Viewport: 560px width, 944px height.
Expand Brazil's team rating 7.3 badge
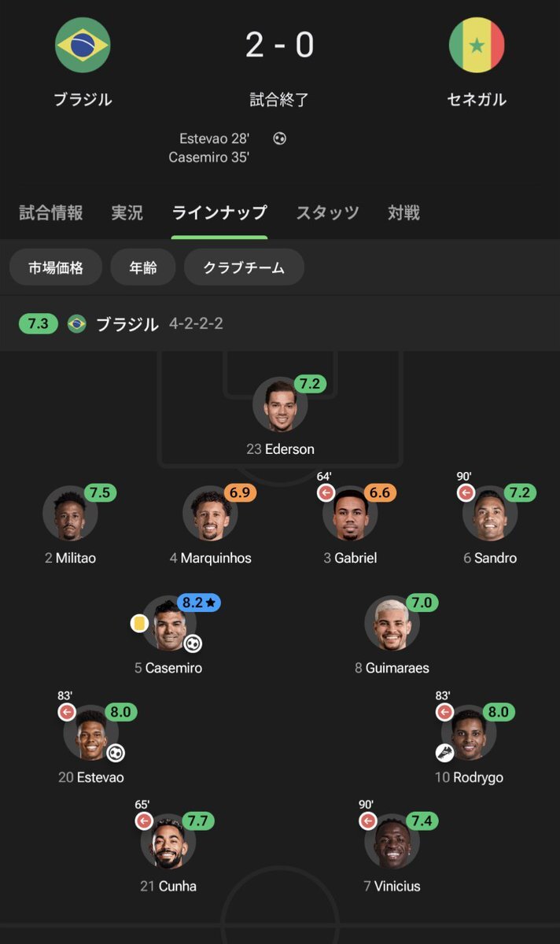pyautogui.click(x=38, y=324)
